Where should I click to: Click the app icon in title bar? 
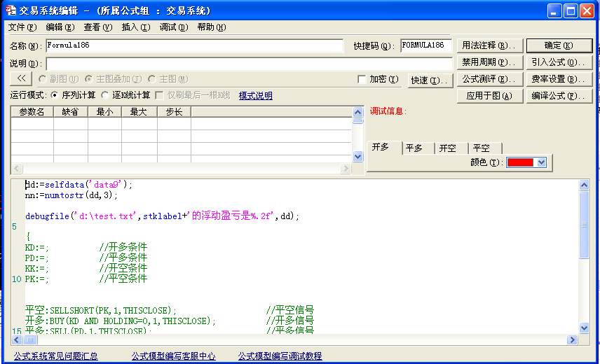click(10, 10)
